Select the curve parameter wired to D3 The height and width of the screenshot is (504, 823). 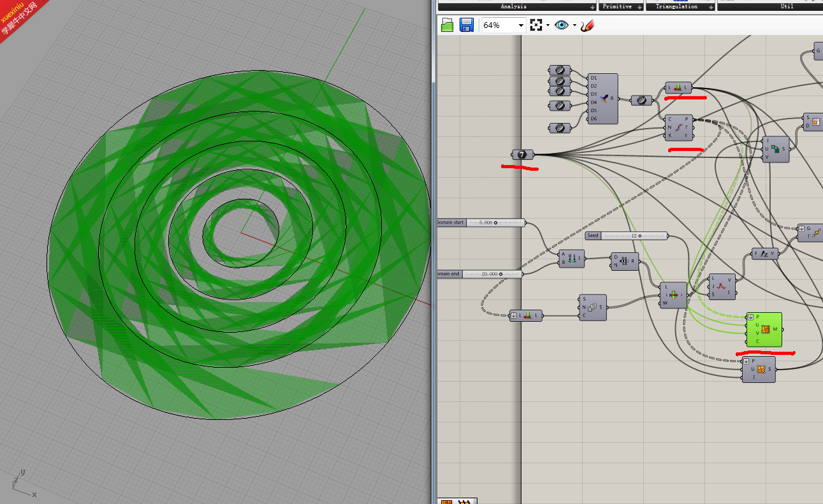click(559, 91)
